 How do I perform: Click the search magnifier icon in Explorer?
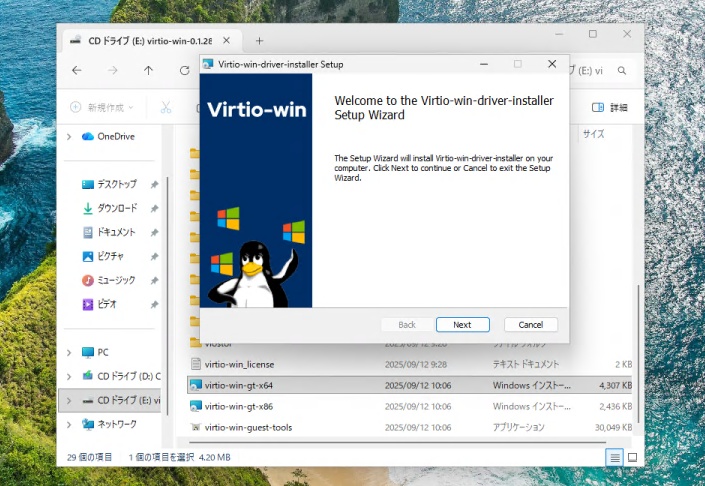coord(623,71)
